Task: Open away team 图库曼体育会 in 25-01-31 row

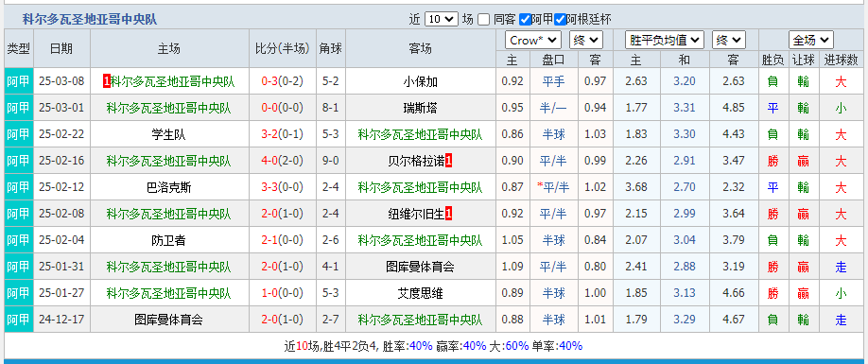Action: coord(421,267)
